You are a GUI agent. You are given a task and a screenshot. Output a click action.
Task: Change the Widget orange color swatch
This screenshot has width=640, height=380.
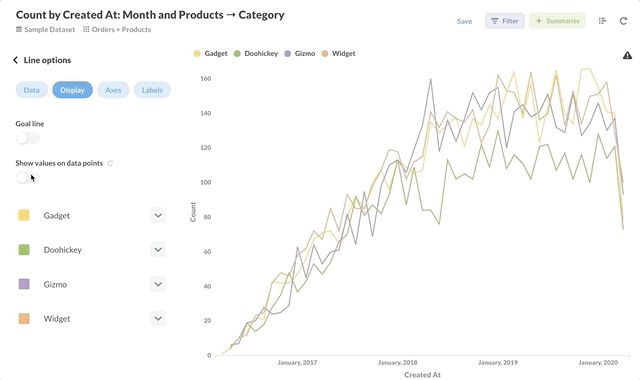pyautogui.click(x=24, y=318)
